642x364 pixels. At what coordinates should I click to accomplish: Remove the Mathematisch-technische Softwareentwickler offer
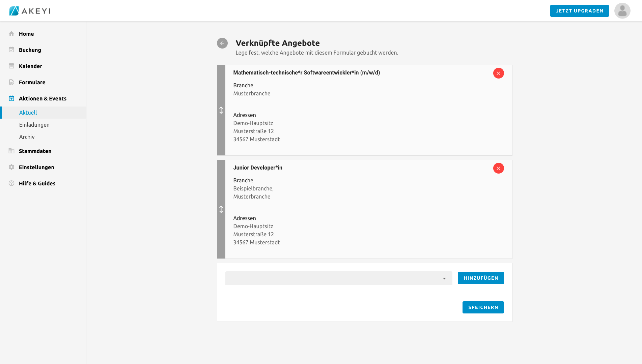pyautogui.click(x=498, y=73)
